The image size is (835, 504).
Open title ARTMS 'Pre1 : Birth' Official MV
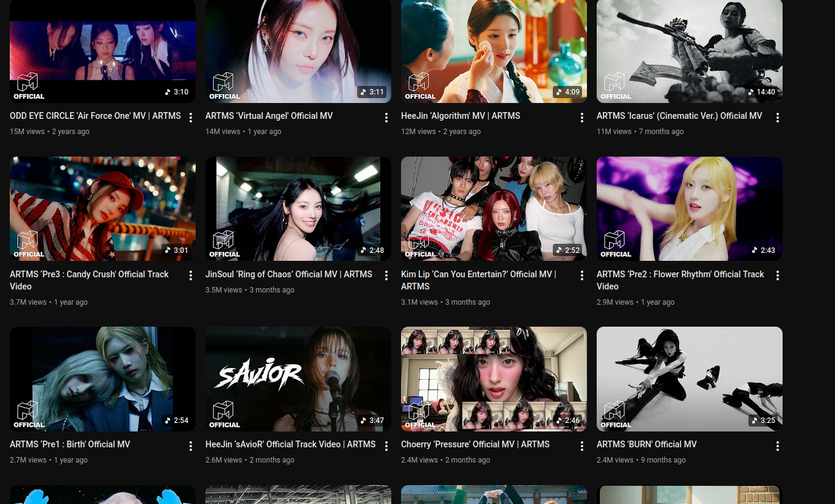(x=70, y=444)
